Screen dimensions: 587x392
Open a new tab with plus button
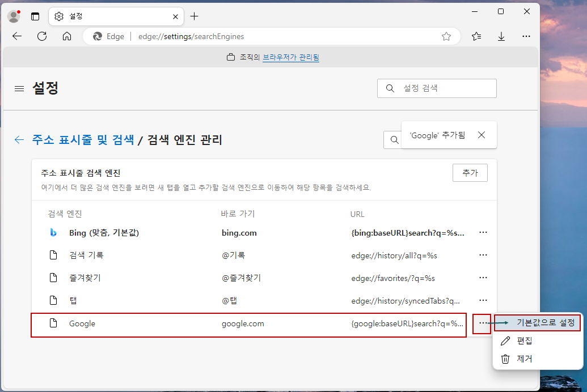tap(195, 16)
